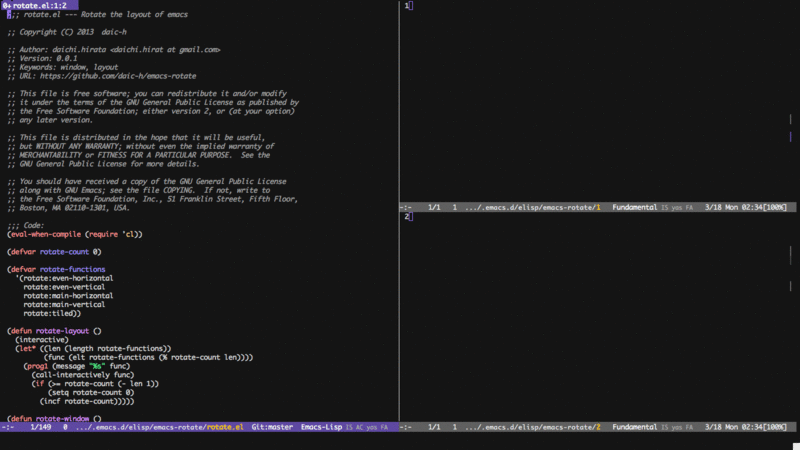Click the 'Keywords: window, layout' comment line
The image size is (800, 450).
63,67
